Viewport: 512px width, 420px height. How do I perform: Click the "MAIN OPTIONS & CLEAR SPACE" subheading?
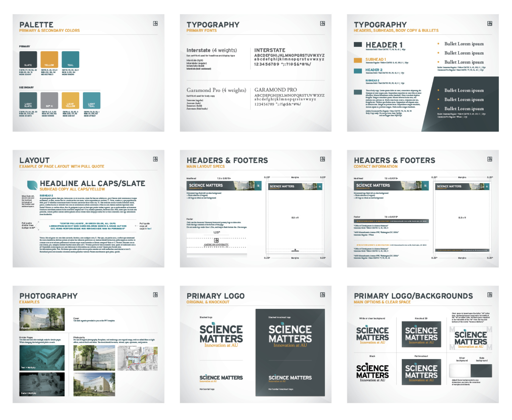click(x=382, y=302)
